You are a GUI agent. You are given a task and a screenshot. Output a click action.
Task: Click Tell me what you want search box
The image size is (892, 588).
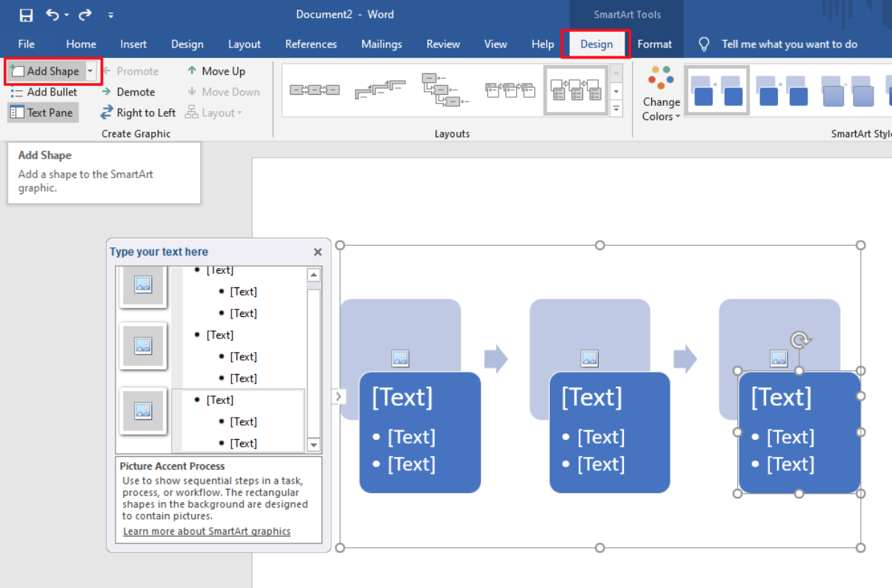[x=789, y=44]
